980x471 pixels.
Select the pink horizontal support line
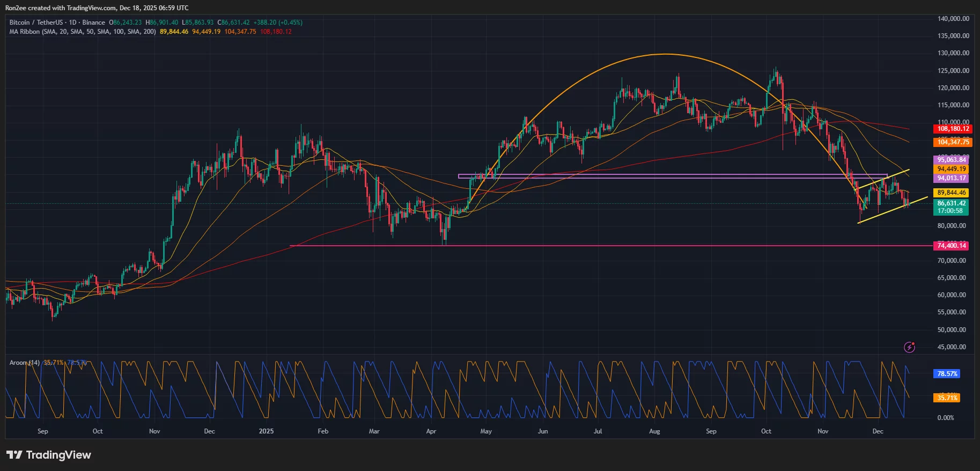[590, 246]
